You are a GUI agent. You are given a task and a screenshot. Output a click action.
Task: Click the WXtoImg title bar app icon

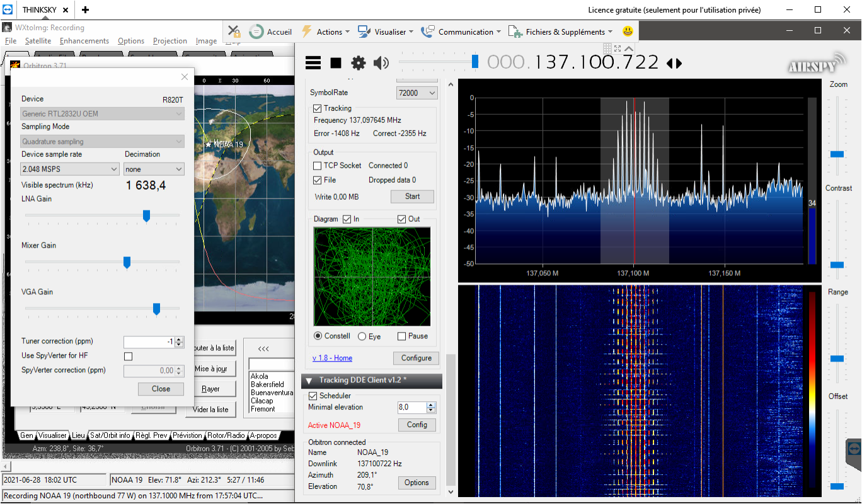[7, 28]
